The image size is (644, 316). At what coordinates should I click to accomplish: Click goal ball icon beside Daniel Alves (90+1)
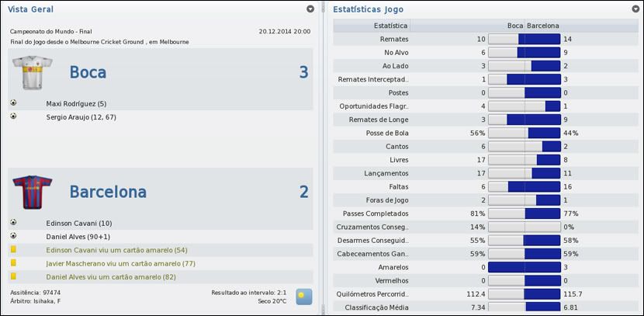13,235
